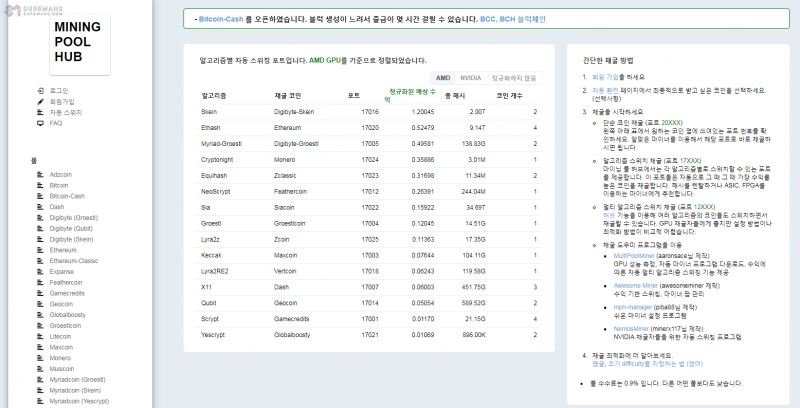Screen dimensions: 800x408
Task: Click the auto switch icon in sidebar
Action: coord(41,112)
